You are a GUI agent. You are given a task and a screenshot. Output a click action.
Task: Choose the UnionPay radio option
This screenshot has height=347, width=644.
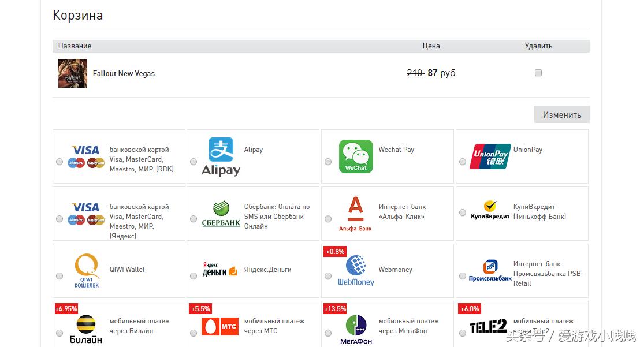coord(463,162)
